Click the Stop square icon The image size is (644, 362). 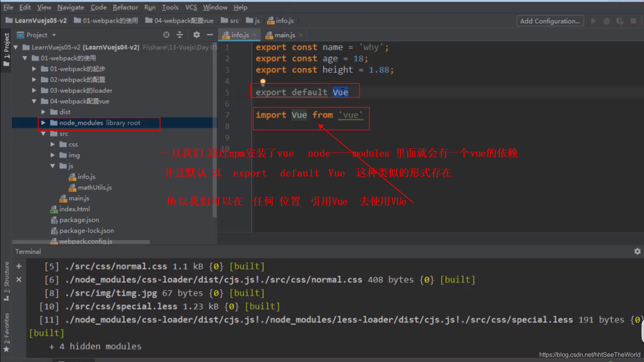[633, 21]
